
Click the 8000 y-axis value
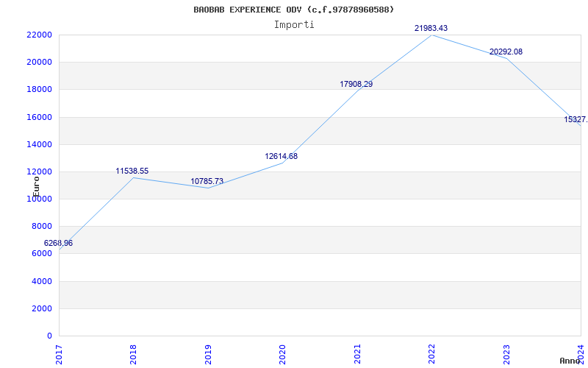(x=41, y=227)
